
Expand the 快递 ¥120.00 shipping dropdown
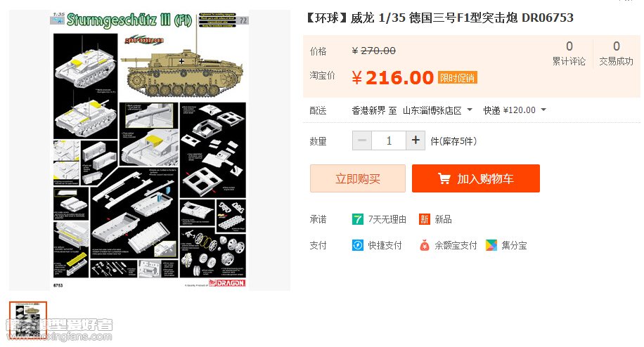(515, 110)
